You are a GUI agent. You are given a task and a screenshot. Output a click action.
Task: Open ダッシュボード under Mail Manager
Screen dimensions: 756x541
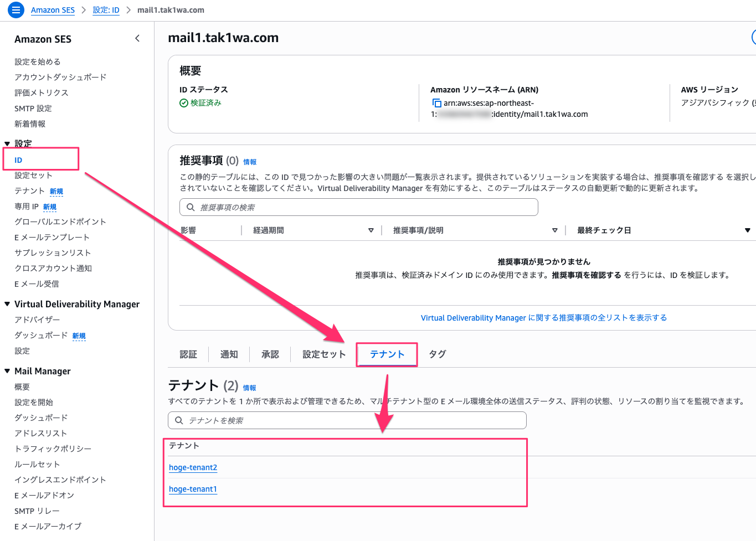pyautogui.click(x=41, y=418)
